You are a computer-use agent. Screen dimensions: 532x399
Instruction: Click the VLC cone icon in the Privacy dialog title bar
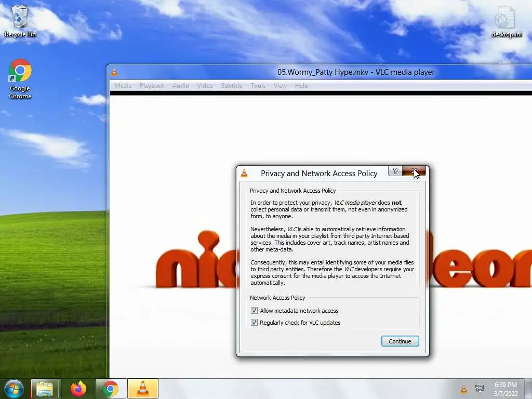(x=244, y=174)
